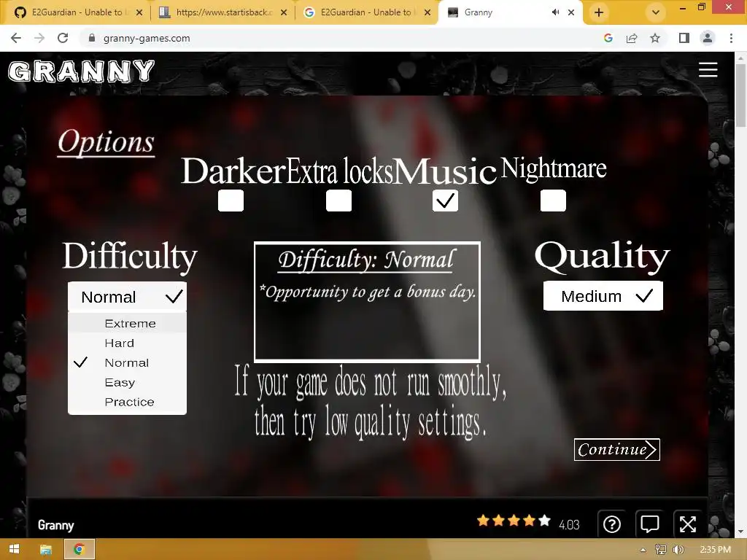Click the Google icon in address bar
Image resolution: width=747 pixels, height=560 pixels.
click(608, 38)
